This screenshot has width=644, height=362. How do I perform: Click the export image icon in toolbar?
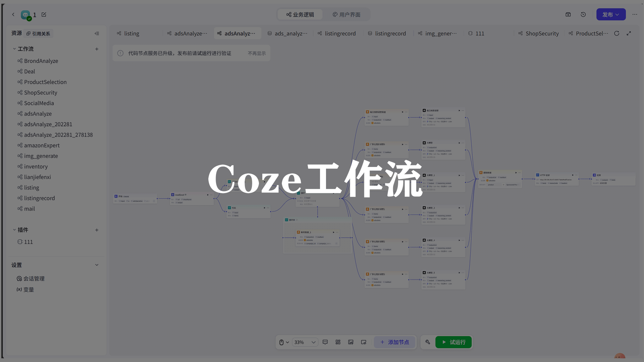tap(351, 342)
